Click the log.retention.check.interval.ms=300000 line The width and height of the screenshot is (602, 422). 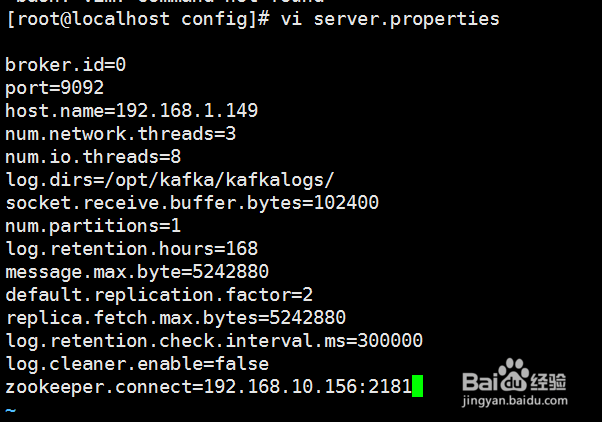214,341
